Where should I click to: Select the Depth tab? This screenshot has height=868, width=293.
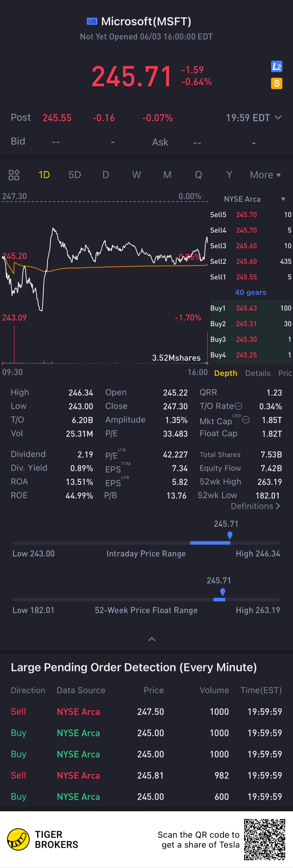[225, 373]
